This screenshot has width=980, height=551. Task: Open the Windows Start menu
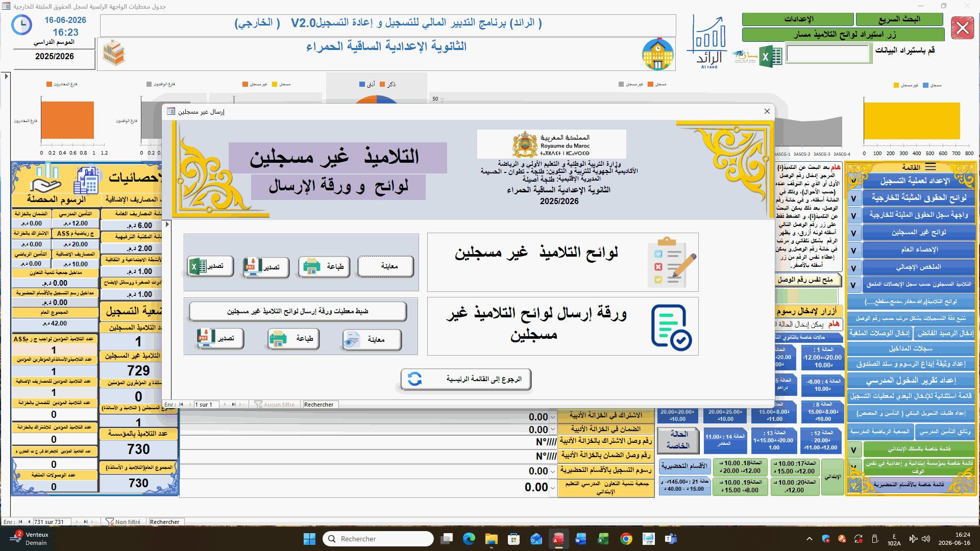pos(309,539)
